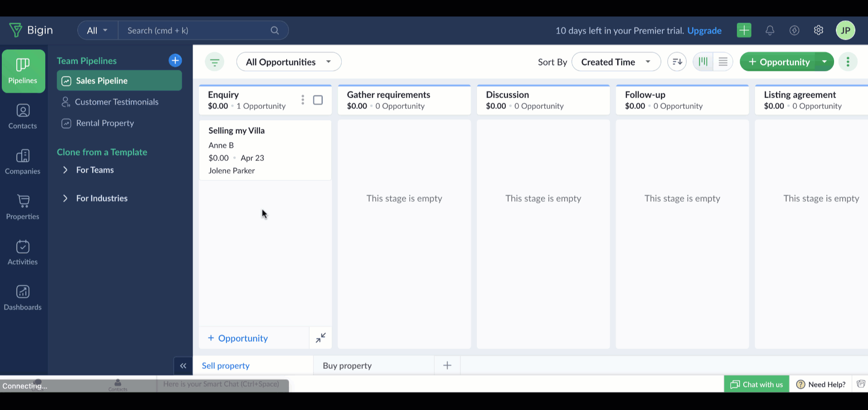Open the three-dot more options menu in toolbar
This screenshot has width=868, height=410.
[x=848, y=62]
